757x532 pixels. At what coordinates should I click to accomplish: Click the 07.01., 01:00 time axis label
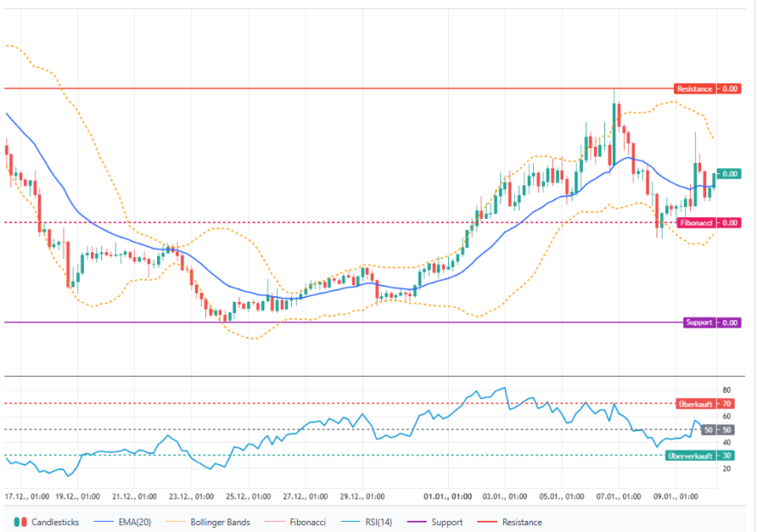point(620,496)
